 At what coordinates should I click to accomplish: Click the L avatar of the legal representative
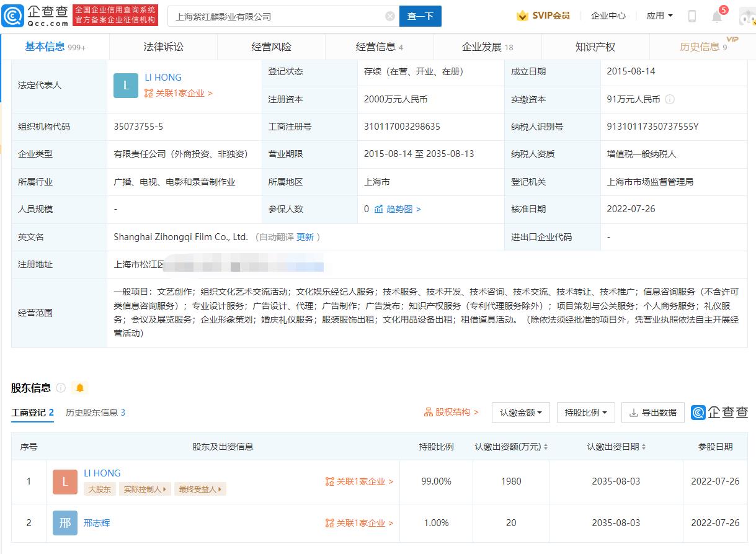point(126,86)
